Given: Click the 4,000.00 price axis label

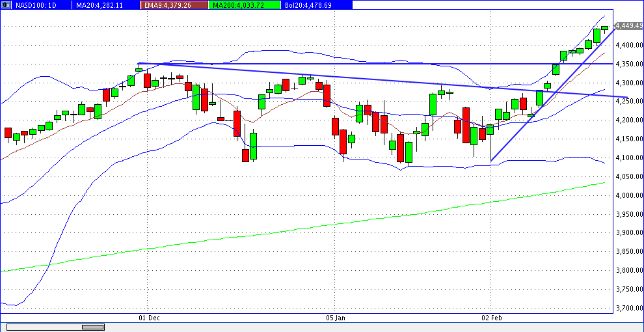Looking at the screenshot, I should 628,195.
